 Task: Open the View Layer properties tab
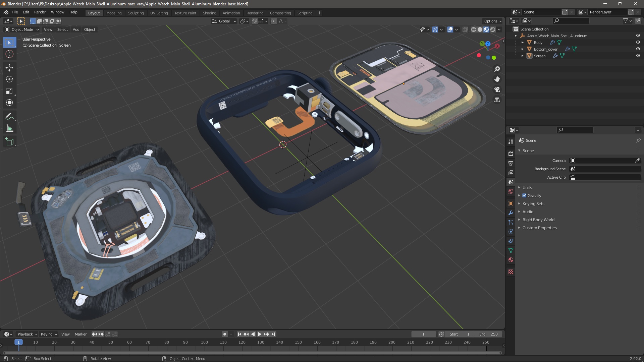pyautogui.click(x=511, y=172)
